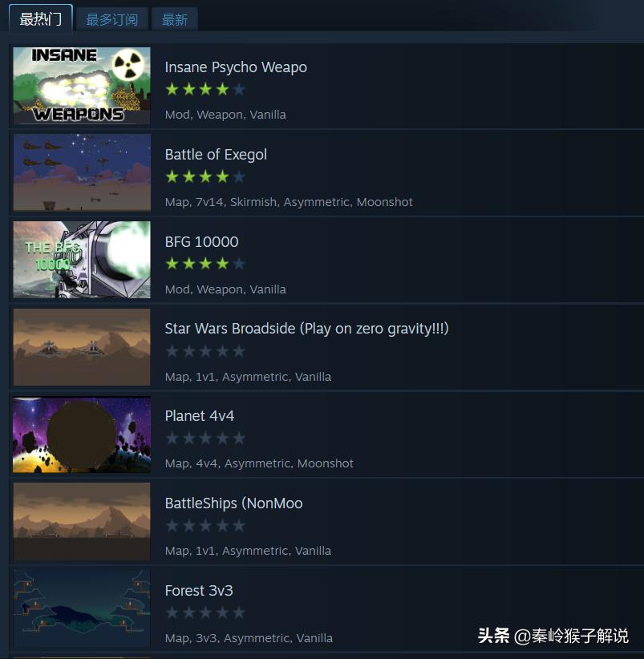The height and width of the screenshot is (659, 644).
Task: Click the Forest 3v3 title link
Action: click(x=199, y=591)
